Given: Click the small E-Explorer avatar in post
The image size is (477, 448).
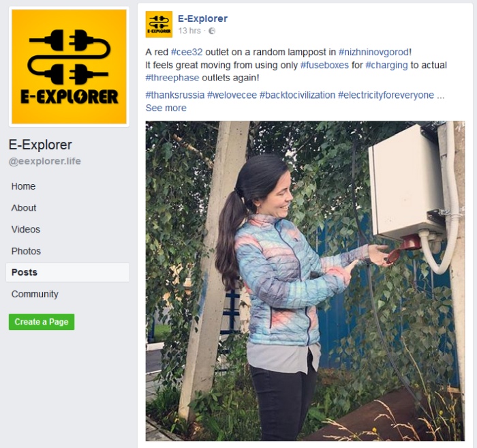Looking at the screenshot, I should [159, 25].
